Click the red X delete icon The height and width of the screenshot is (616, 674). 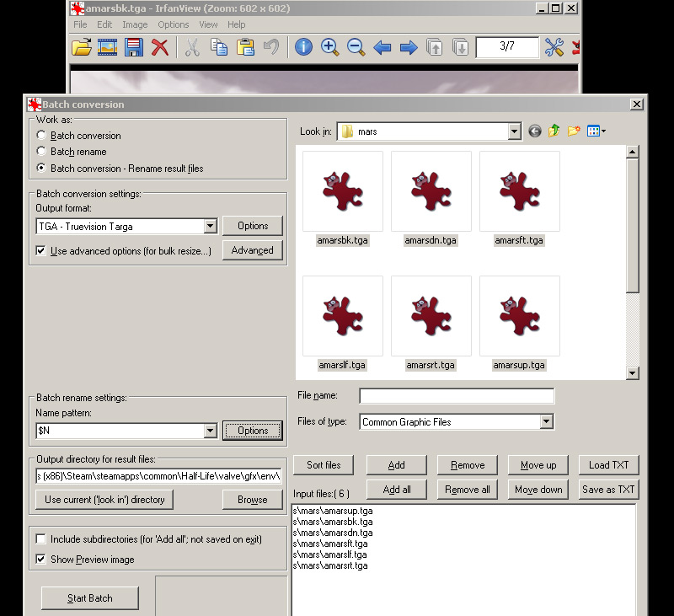point(160,47)
